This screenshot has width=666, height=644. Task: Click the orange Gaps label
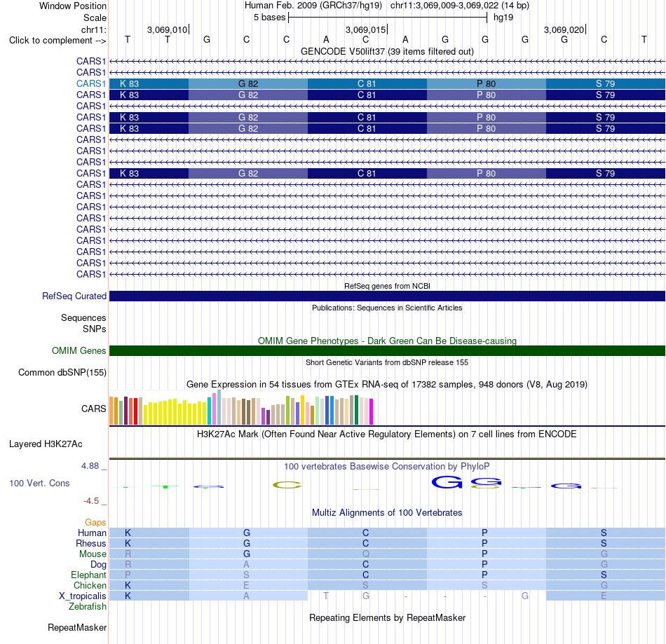point(95,523)
